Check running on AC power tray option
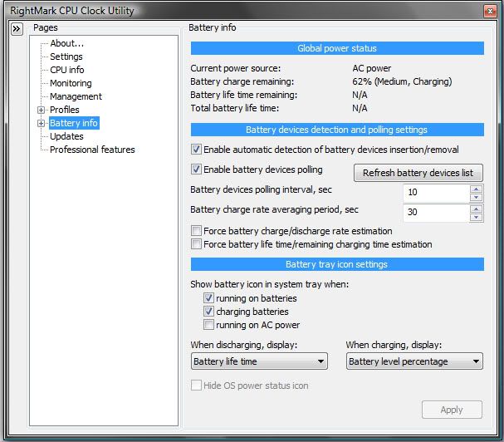The width and height of the screenshot is (504, 442). 208,325
